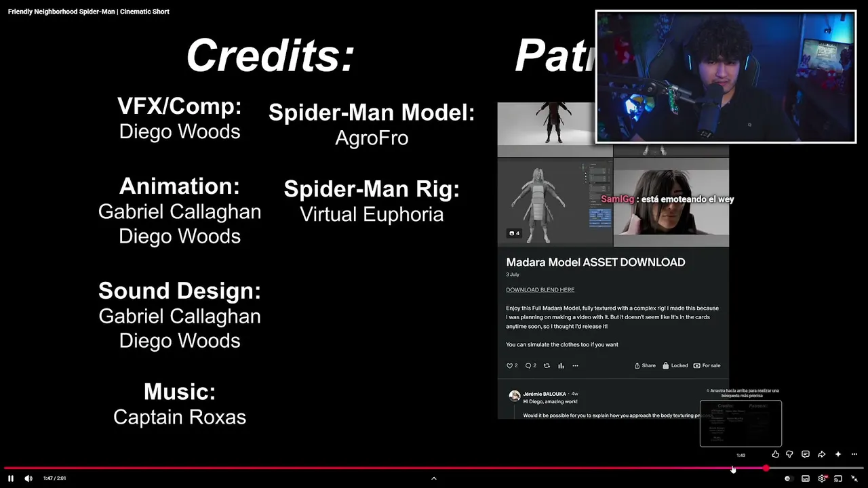868x488 pixels.
Task: Open the Madara post comment bubble icon
Action: coord(528,366)
